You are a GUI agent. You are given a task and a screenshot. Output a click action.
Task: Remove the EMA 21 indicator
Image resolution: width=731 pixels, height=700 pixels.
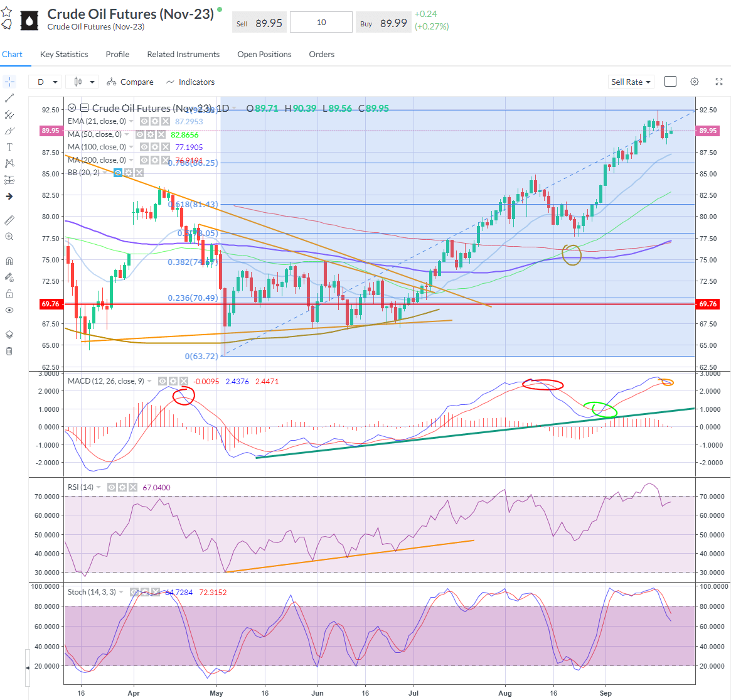(165, 121)
